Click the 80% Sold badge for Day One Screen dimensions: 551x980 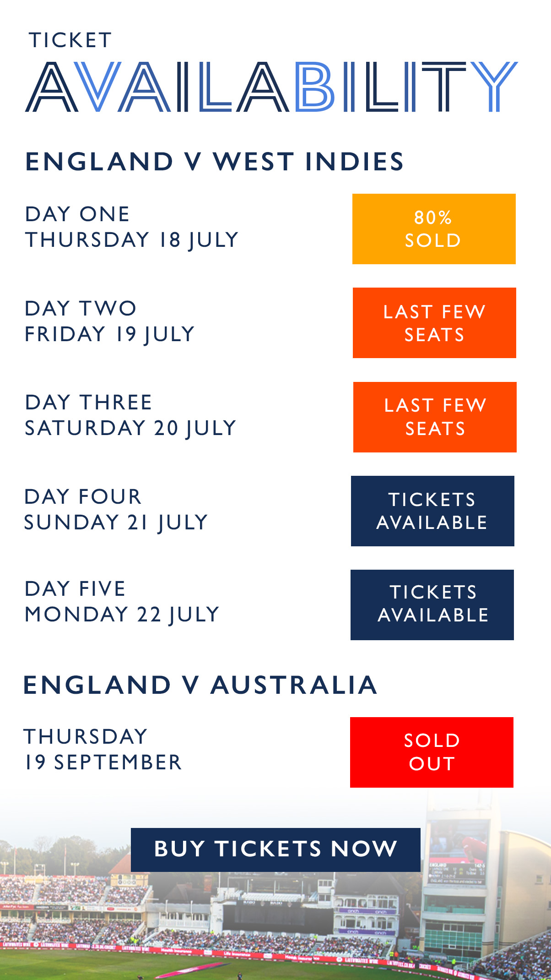434,229
